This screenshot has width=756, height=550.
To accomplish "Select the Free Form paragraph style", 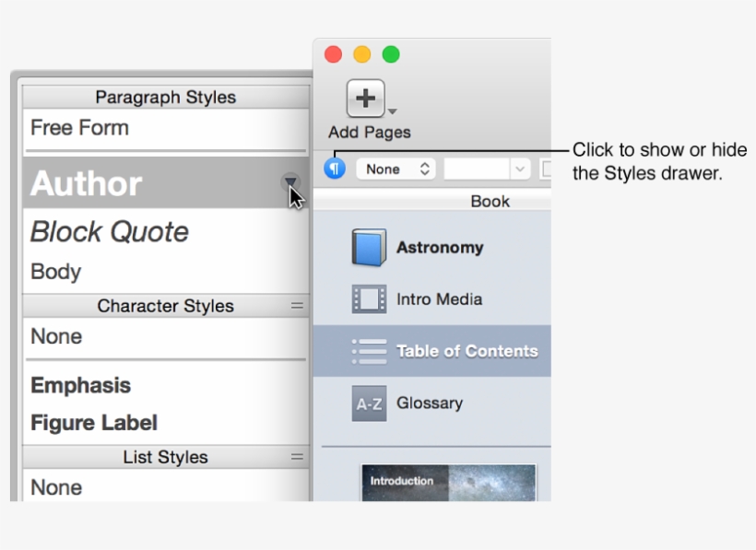I will [79, 128].
